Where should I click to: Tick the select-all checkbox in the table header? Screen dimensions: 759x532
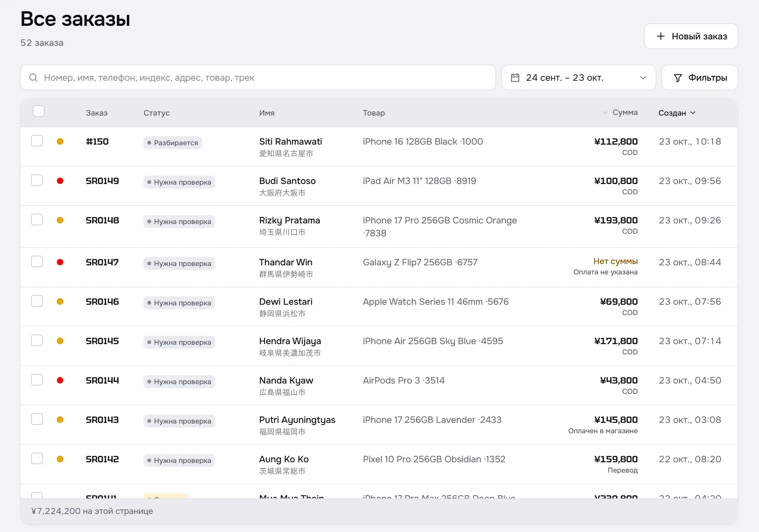click(x=39, y=111)
